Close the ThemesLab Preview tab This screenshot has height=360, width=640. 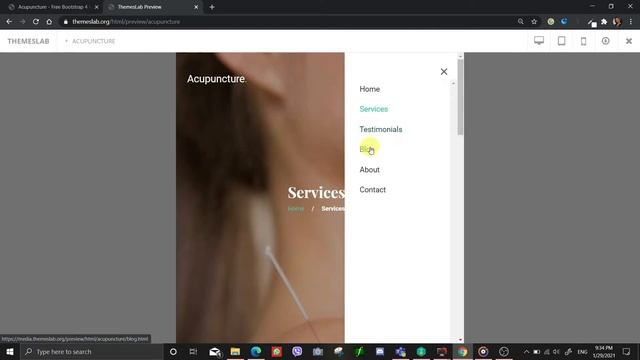(196, 7)
